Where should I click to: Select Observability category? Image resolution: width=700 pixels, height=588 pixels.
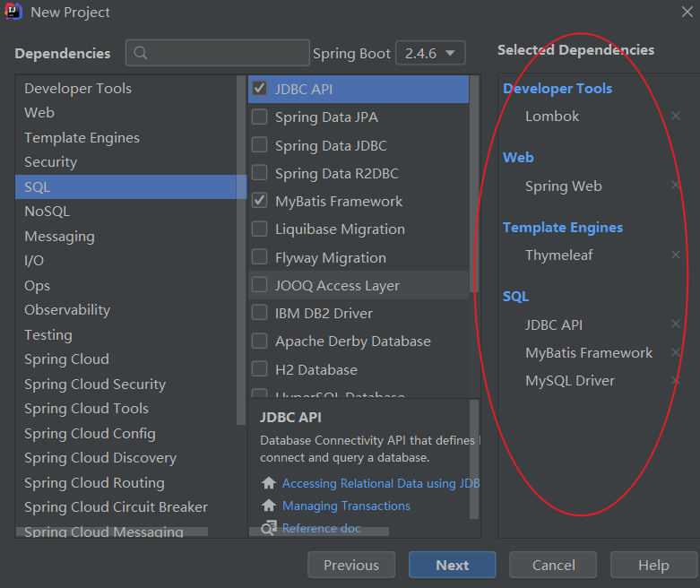126,310
